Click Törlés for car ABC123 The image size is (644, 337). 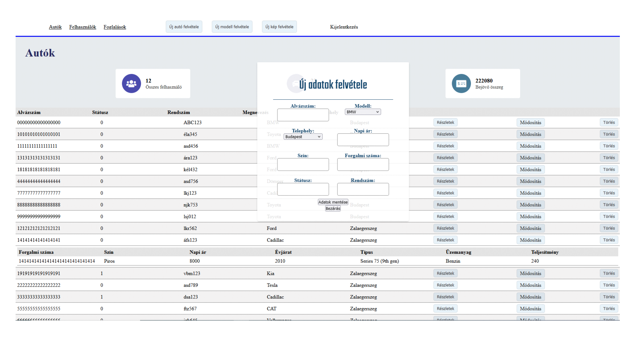point(609,122)
